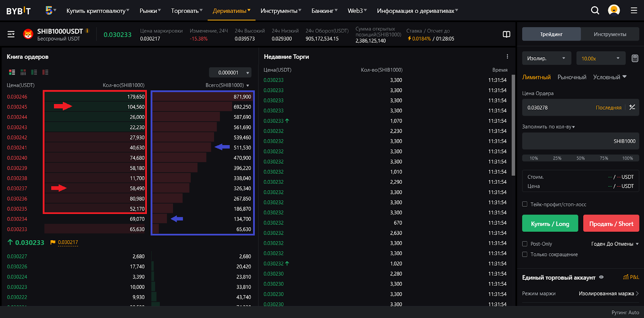The image size is (644, 318).
Task: Enable Post-Only checkbox
Action: pyautogui.click(x=525, y=244)
